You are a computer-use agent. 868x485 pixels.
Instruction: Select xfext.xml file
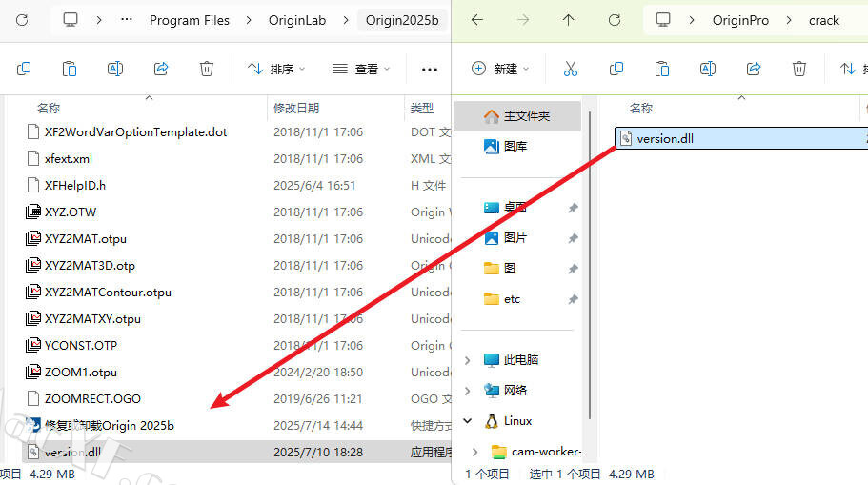coord(68,158)
